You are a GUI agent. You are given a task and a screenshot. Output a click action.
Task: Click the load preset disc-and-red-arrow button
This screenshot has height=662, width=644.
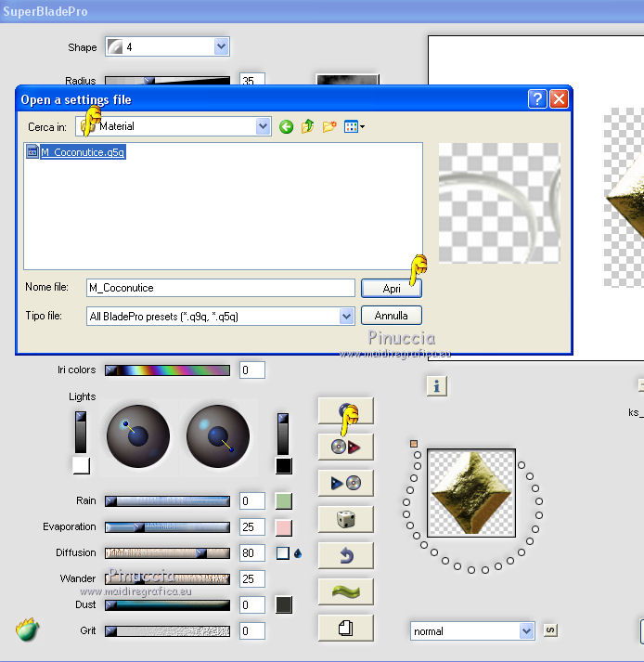coord(345,447)
